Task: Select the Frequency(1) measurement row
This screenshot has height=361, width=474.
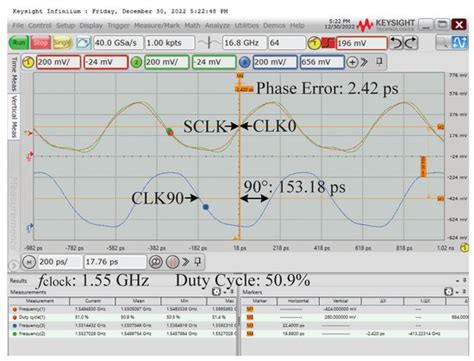Action: click(122, 309)
